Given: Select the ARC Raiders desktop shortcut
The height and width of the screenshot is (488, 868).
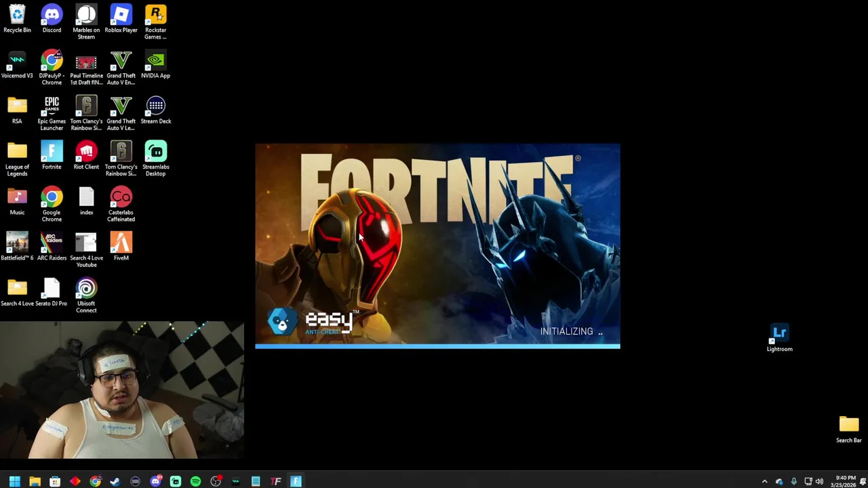Looking at the screenshot, I should point(52,246).
